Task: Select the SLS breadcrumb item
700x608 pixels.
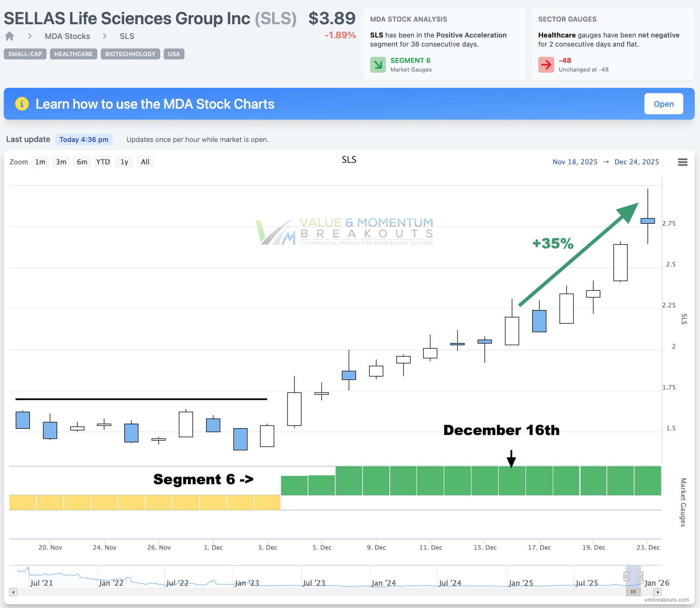Action: pos(127,36)
